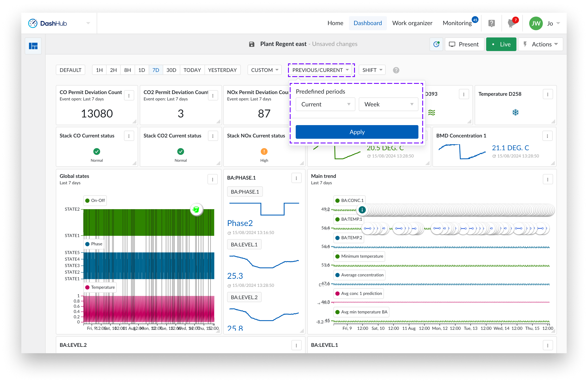Click the info marker on BA:CONC.1 trend
The width and height of the screenshot is (588, 383).
(x=362, y=210)
